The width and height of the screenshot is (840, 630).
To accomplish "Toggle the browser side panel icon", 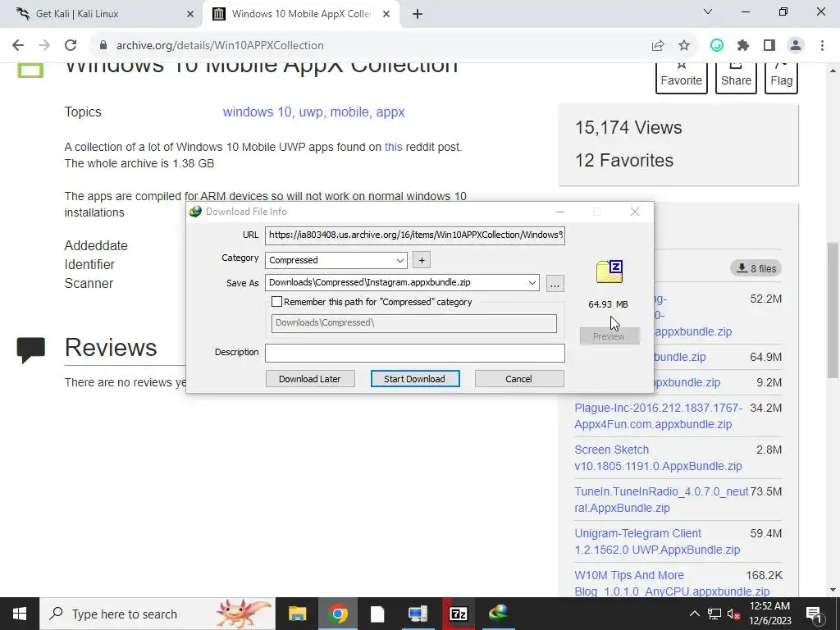I will tap(769, 46).
